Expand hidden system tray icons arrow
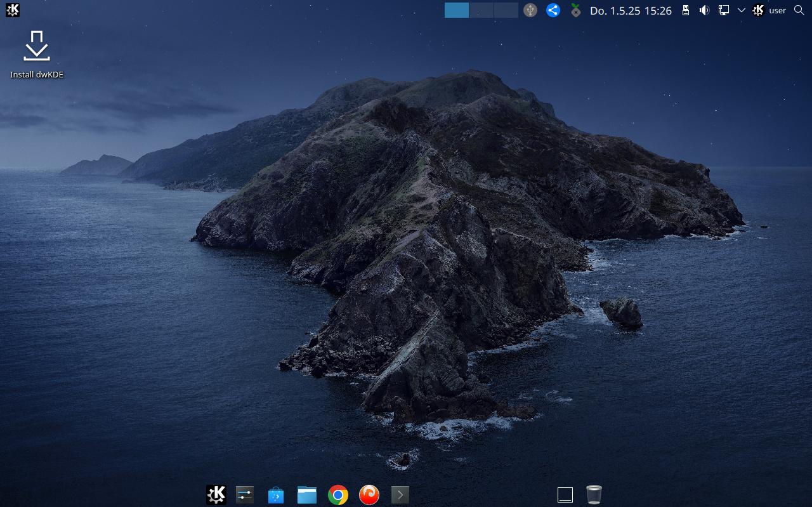The image size is (812, 507). tap(741, 10)
